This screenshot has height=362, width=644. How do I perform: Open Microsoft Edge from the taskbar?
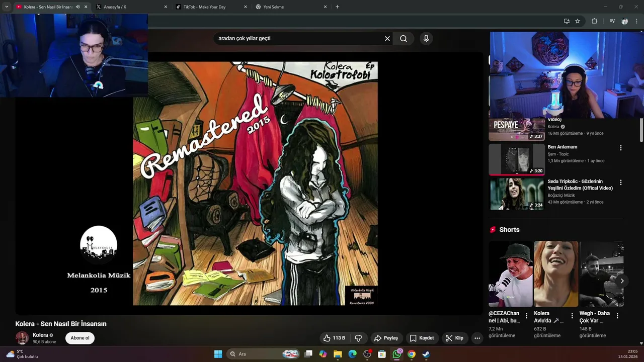pyautogui.click(x=352, y=354)
